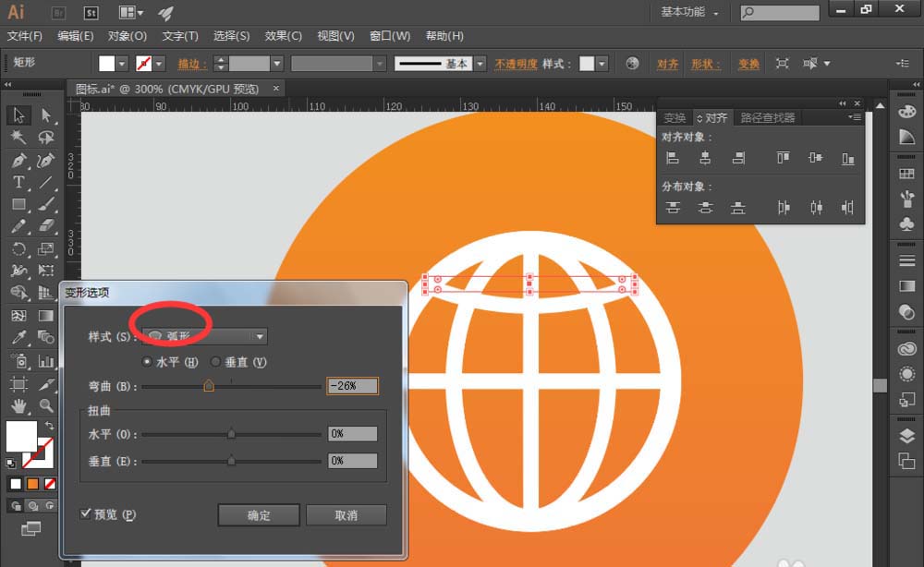Open 不透明度 opacity link

pos(516,64)
